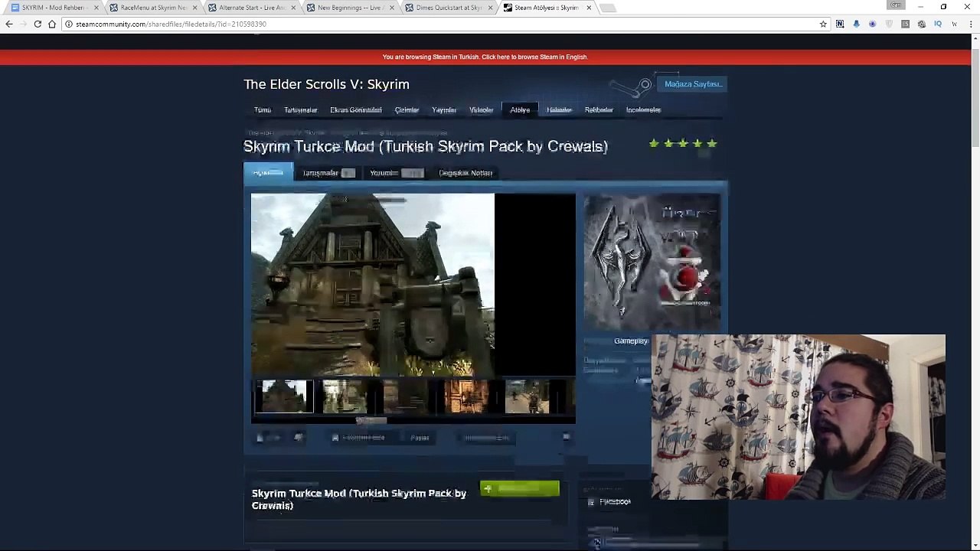The image size is (980, 551).
Task: Open the mod's Yorumlar comments sub-tab
Action: 396,173
